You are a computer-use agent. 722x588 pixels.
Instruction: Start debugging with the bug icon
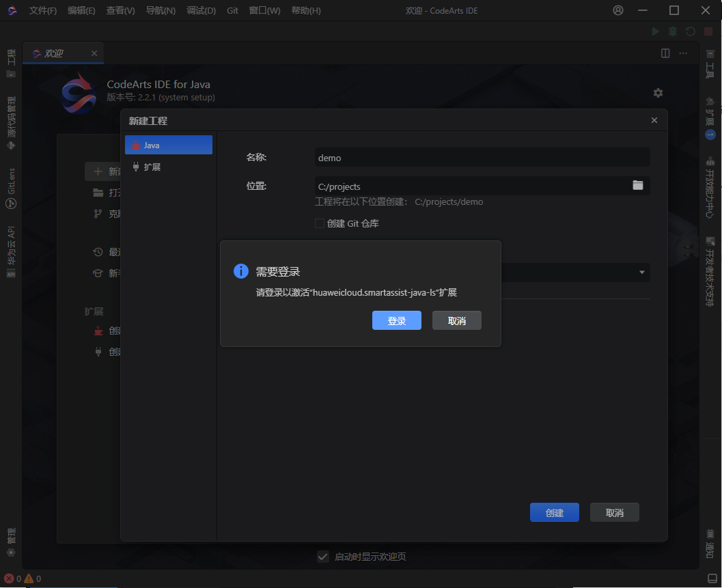point(672,31)
